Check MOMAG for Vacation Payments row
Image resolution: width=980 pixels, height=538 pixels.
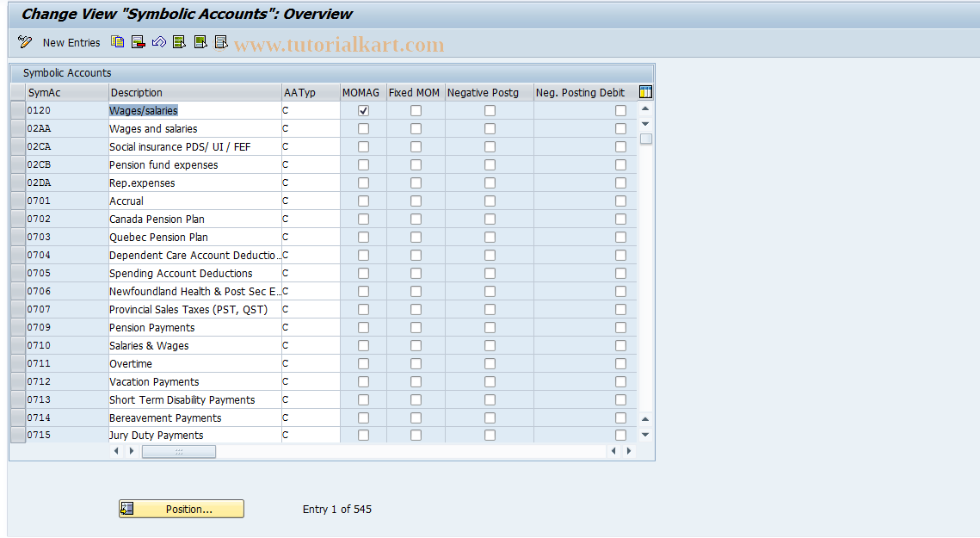pyautogui.click(x=363, y=382)
